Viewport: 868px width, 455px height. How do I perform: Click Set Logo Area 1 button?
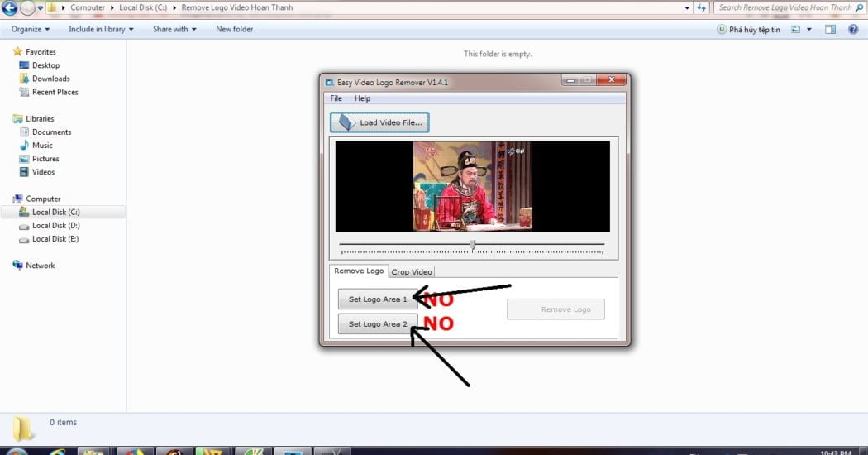tap(378, 299)
